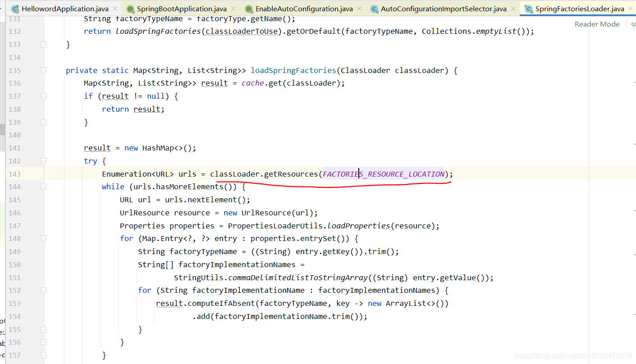Click computeIfAbsent call on line 153
This screenshot has width=636, height=364.
pyautogui.click(x=221, y=303)
